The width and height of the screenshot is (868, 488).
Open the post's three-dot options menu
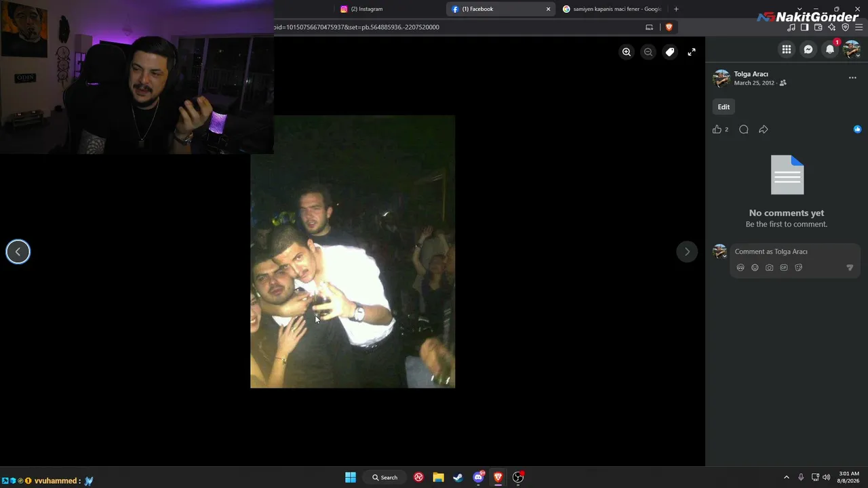point(852,78)
